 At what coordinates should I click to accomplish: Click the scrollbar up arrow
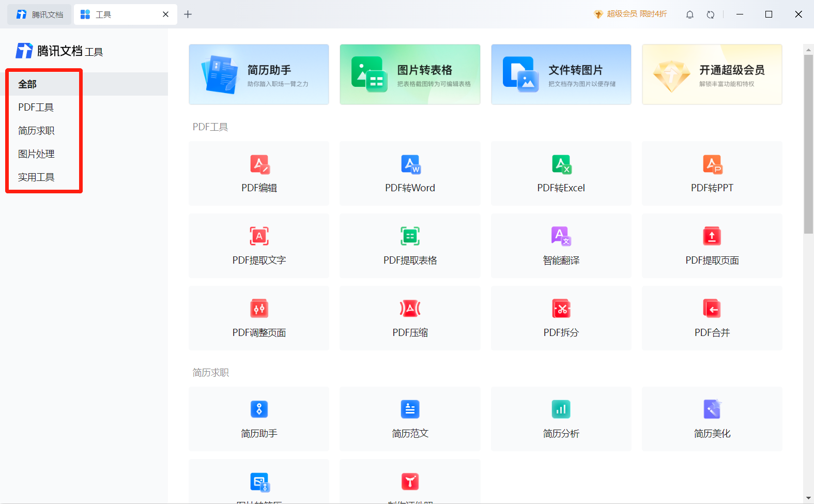tap(809, 50)
